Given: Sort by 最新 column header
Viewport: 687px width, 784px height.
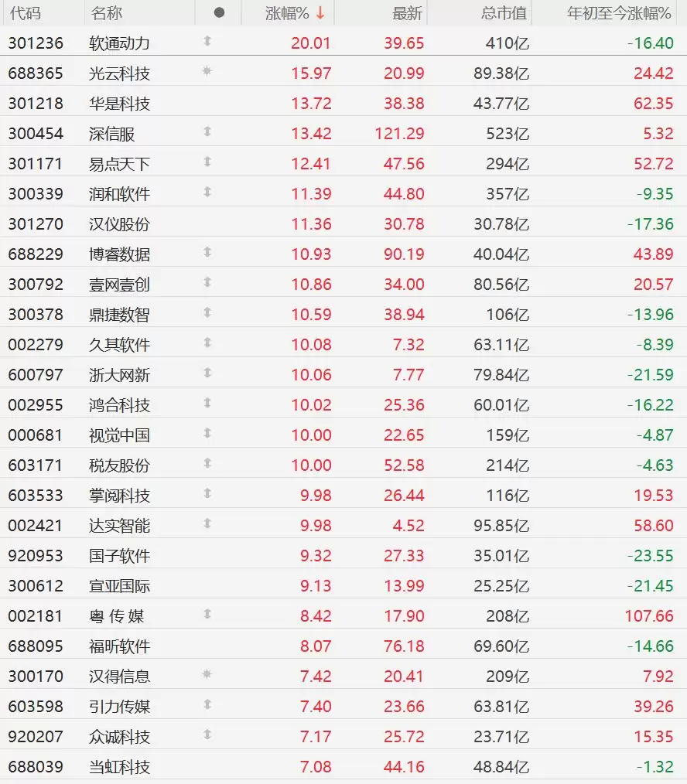Looking at the screenshot, I should point(407,13).
